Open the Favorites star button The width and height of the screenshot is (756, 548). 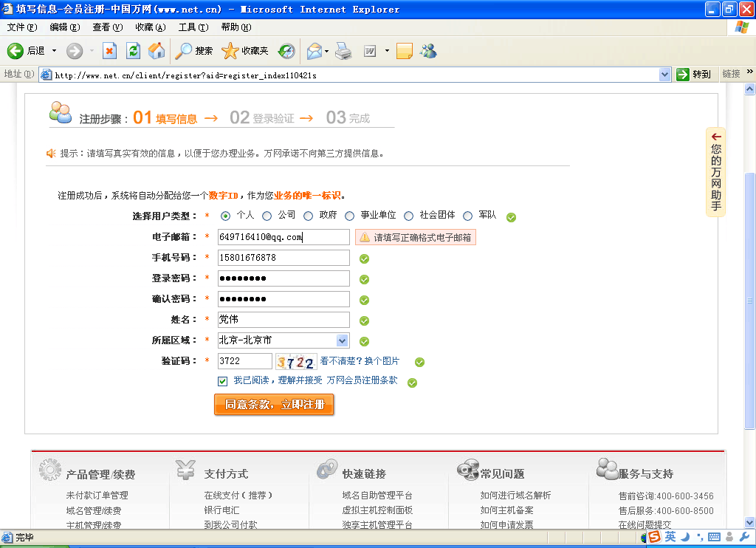pos(244,51)
